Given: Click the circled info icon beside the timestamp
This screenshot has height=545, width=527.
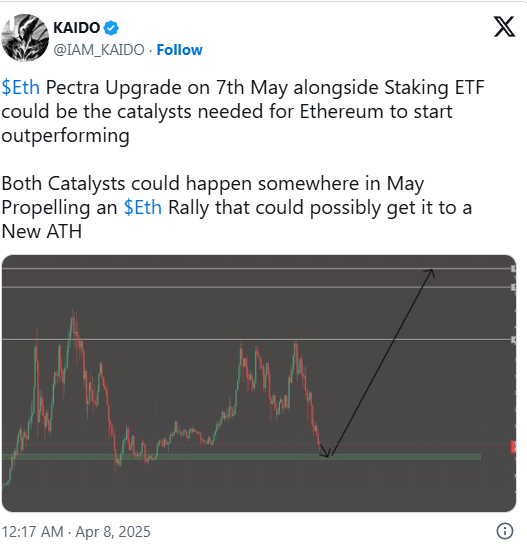Looking at the screenshot, I should [504, 531].
